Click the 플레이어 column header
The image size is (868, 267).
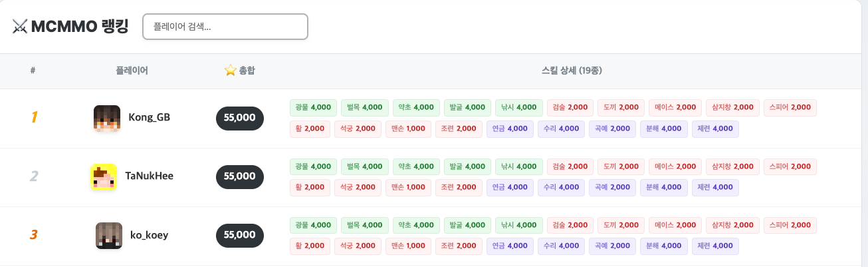pos(132,71)
